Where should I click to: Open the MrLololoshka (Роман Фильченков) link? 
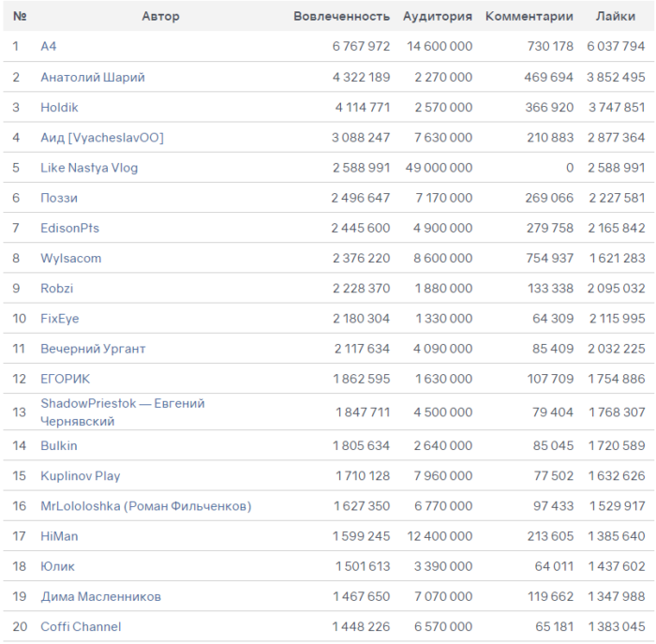coord(146,505)
